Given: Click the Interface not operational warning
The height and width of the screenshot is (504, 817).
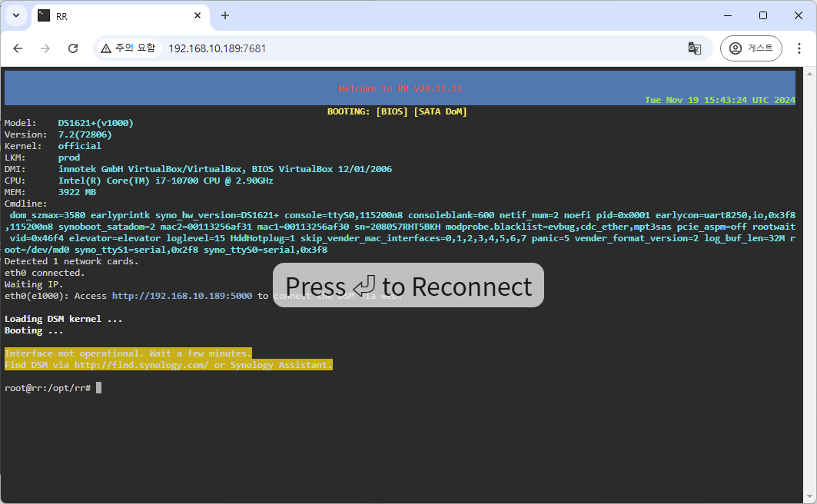Looking at the screenshot, I should (x=128, y=353).
